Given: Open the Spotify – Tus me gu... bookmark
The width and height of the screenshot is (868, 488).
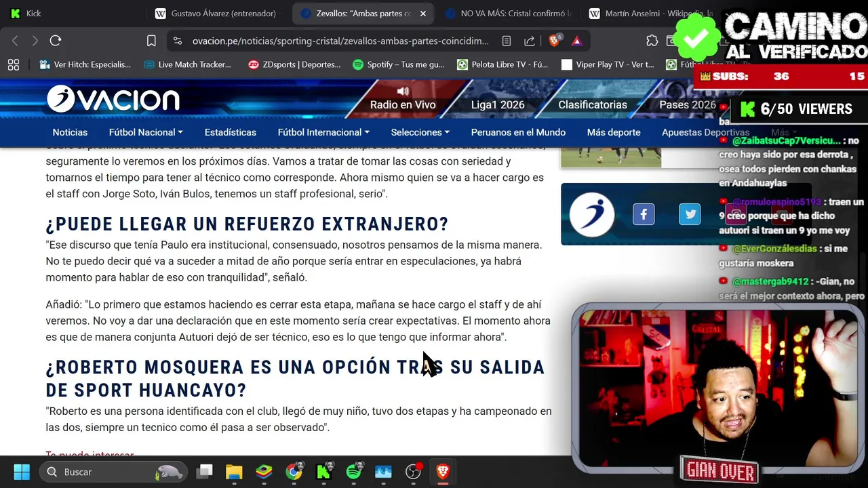Looking at the screenshot, I should tap(399, 64).
